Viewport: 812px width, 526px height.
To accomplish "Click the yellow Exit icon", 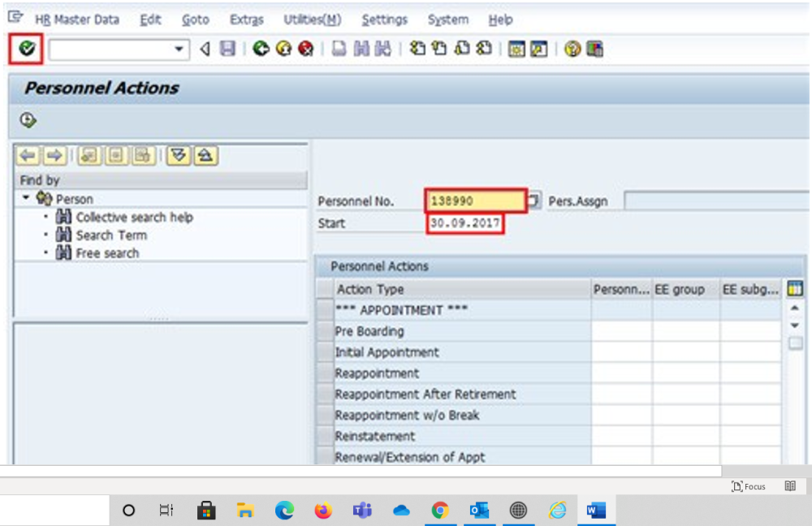I will (x=283, y=49).
